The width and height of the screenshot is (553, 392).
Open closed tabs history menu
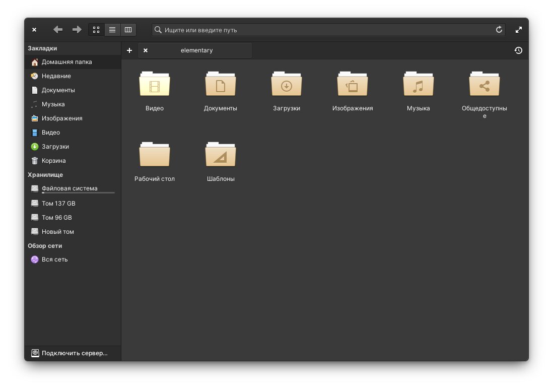pyautogui.click(x=518, y=50)
